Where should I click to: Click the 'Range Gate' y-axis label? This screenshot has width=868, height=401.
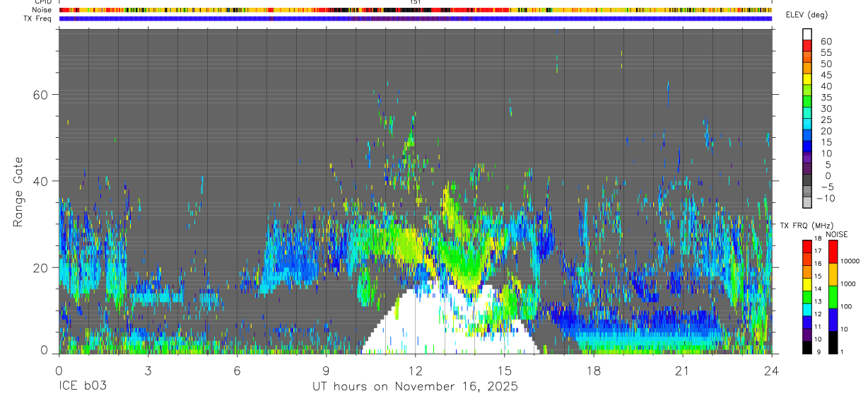coord(18,192)
